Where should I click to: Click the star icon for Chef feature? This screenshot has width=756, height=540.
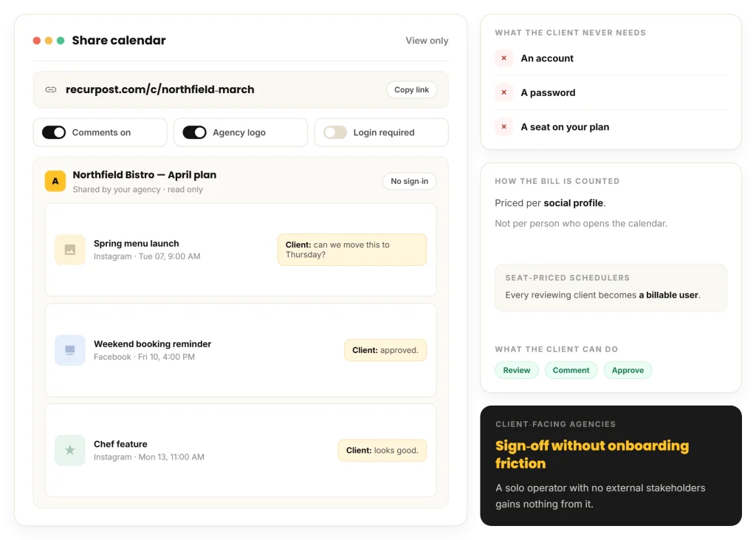coord(70,450)
